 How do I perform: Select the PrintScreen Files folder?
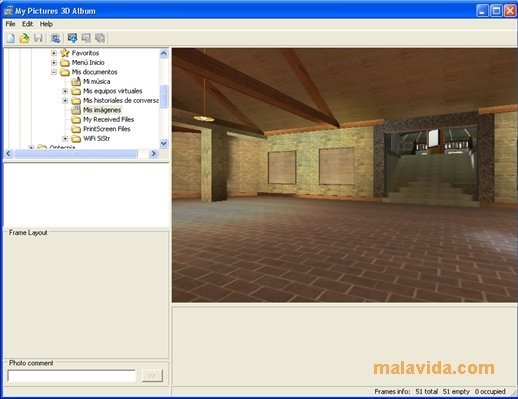[x=107, y=129]
